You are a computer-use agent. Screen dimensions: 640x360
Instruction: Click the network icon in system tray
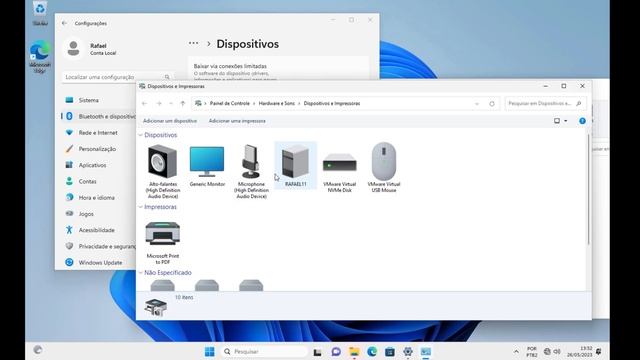[547, 351]
